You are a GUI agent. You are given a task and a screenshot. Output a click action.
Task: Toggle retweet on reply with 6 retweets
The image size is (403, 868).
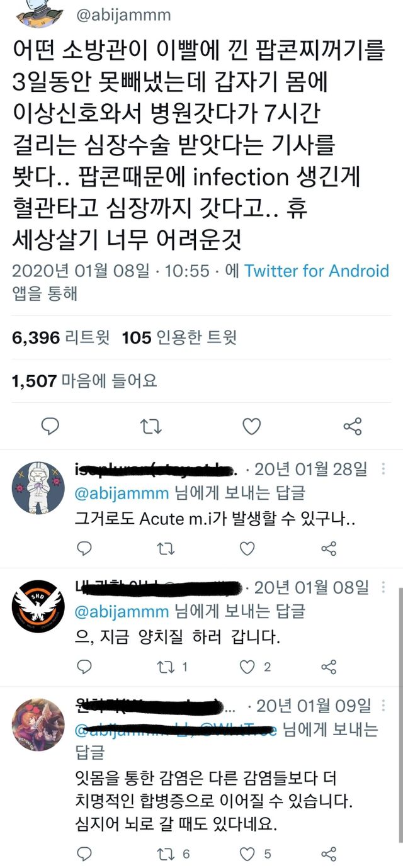tap(166, 854)
